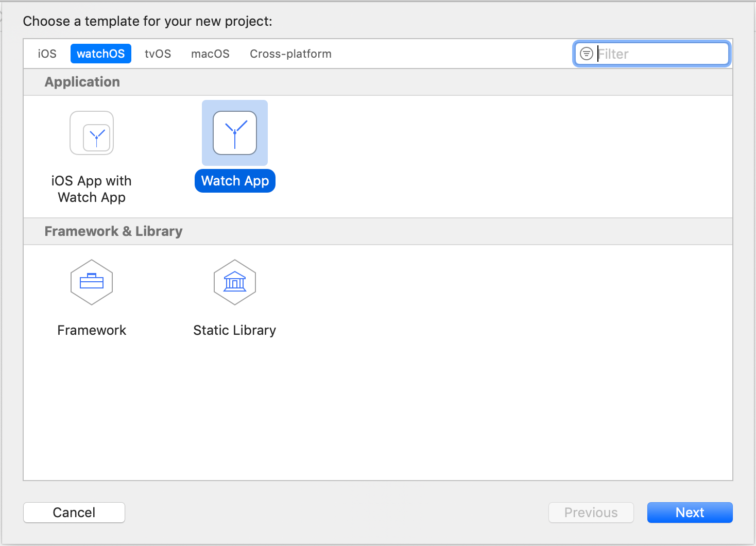Screen dimensions: 756x546
Task: Choose the Framework toolbox icon
Action: tap(92, 282)
